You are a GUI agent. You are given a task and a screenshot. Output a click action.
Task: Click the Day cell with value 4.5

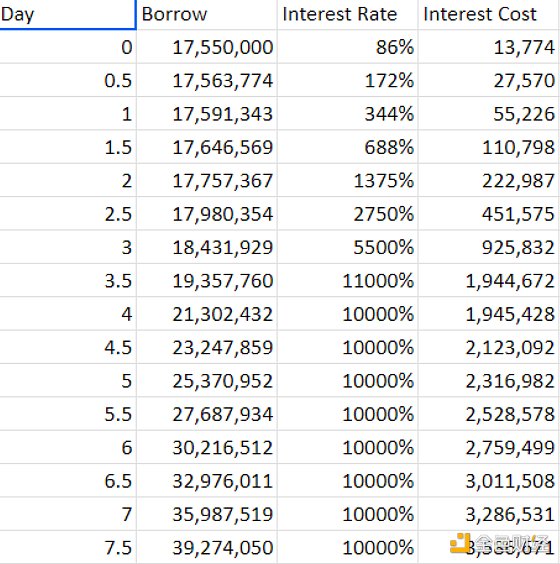tap(68, 347)
